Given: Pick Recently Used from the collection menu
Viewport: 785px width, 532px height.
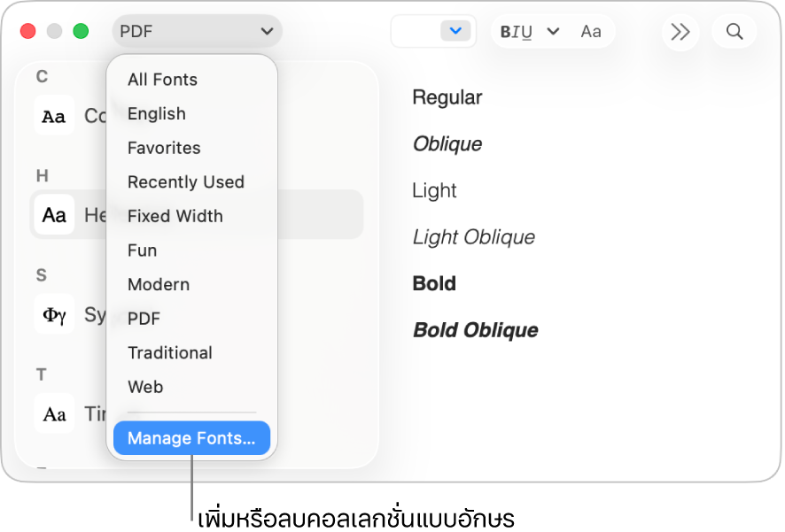Looking at the screenshot, I should pyautogui.click(x=186, y=182).
